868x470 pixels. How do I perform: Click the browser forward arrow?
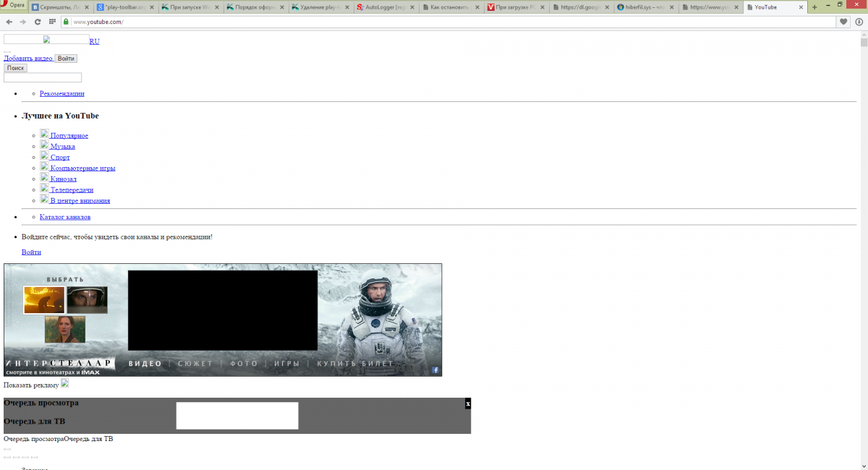[23, 22]
